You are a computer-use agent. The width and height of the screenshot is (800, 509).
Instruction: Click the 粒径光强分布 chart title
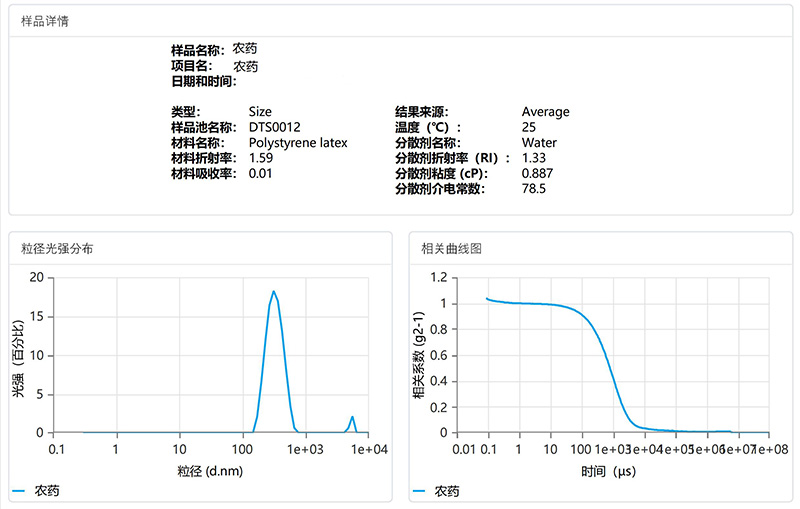click(x=57, y=249)
